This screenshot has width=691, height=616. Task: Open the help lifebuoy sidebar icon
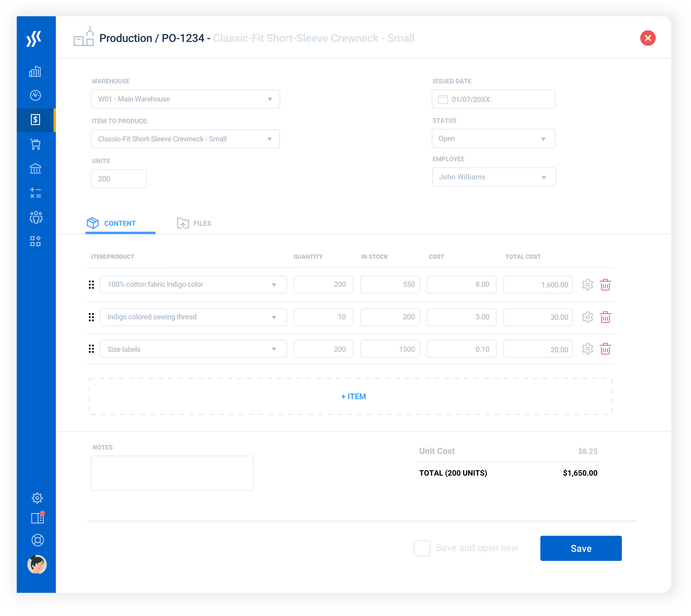[x=37, y=540]
